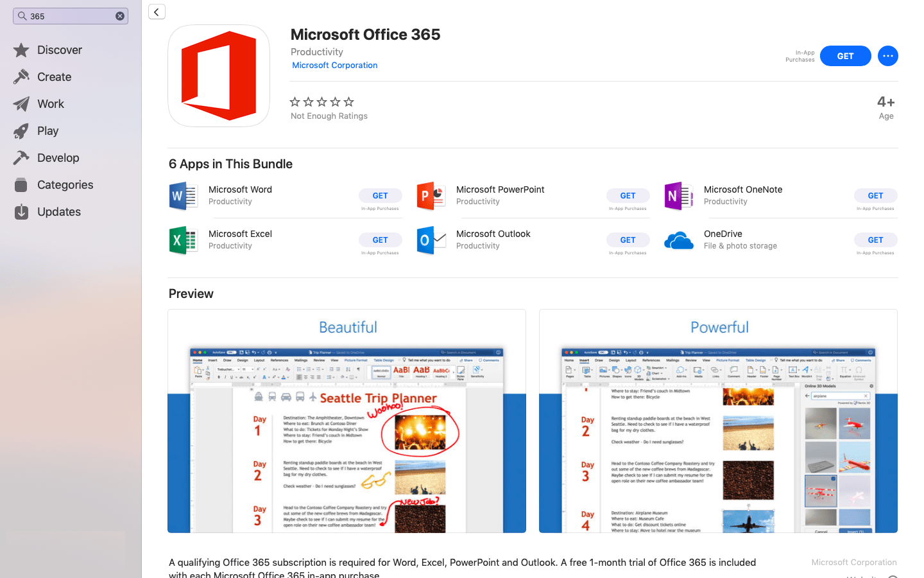Open the Powerful preview screenshot
This screenshot has height=578, width=924.
click(718, 421)
